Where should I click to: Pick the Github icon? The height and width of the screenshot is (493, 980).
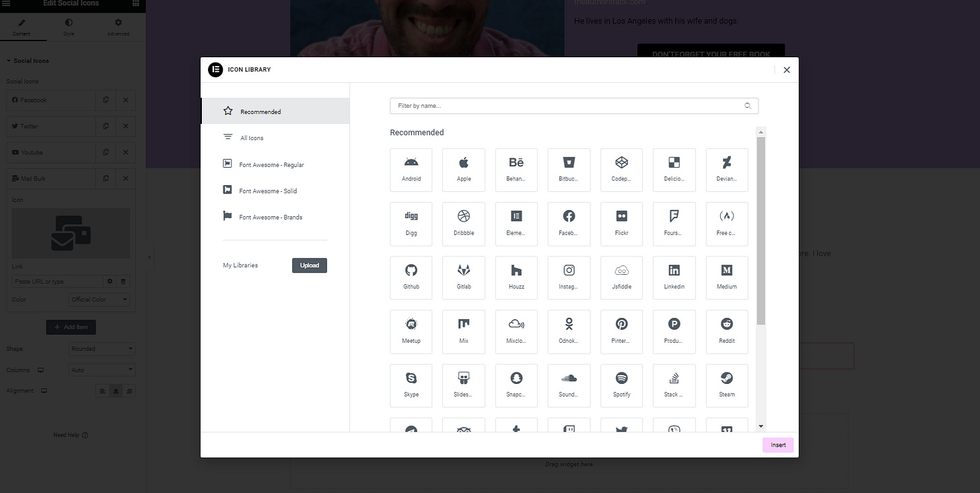point(411,277)
